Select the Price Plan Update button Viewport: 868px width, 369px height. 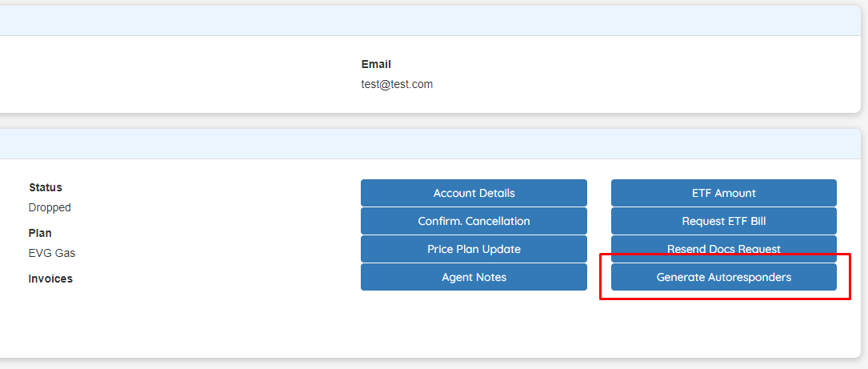[x=474, y=249]
